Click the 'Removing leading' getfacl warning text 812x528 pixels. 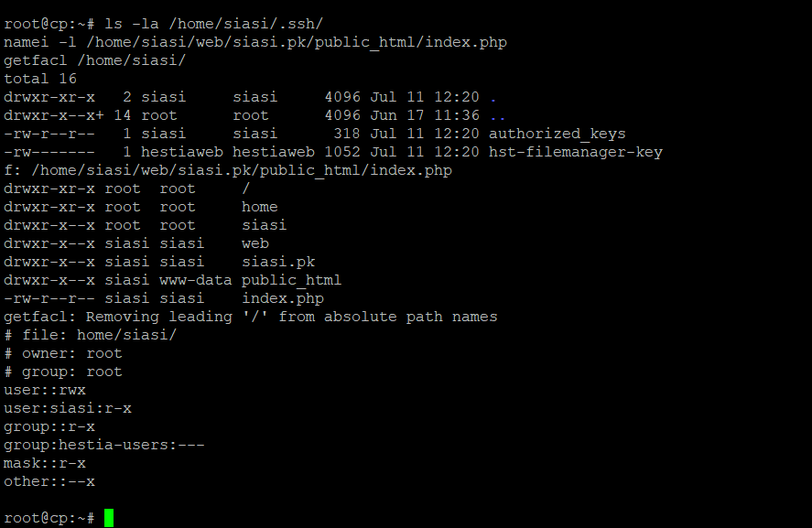pyautogui.click(x=159, y=317)
